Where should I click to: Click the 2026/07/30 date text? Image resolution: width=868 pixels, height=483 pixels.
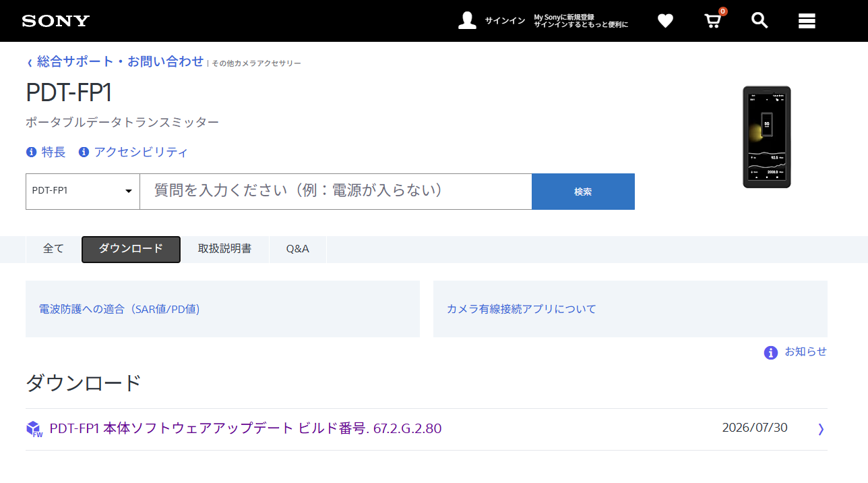[755, 428]
